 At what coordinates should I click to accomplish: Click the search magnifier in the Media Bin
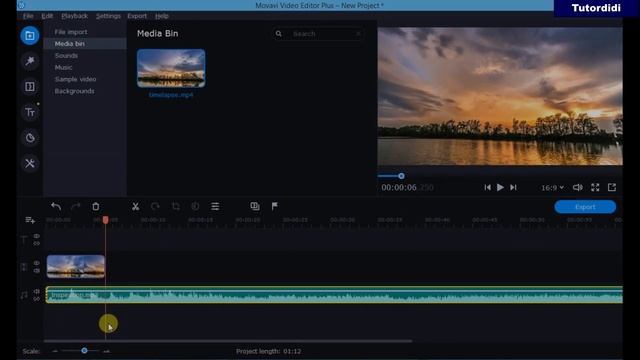click(x=278, y=34)
